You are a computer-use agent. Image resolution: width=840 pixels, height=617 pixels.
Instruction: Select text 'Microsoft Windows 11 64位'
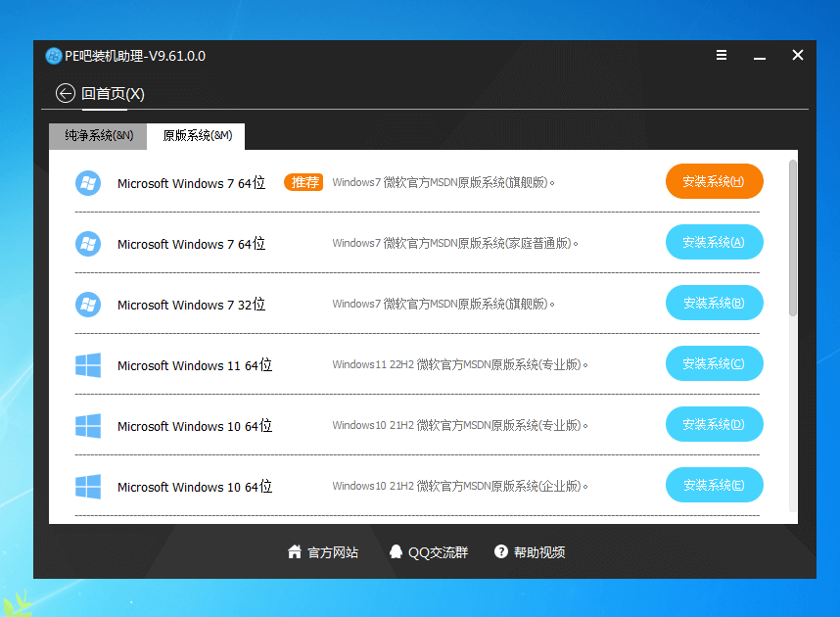(x=195, y=365)
